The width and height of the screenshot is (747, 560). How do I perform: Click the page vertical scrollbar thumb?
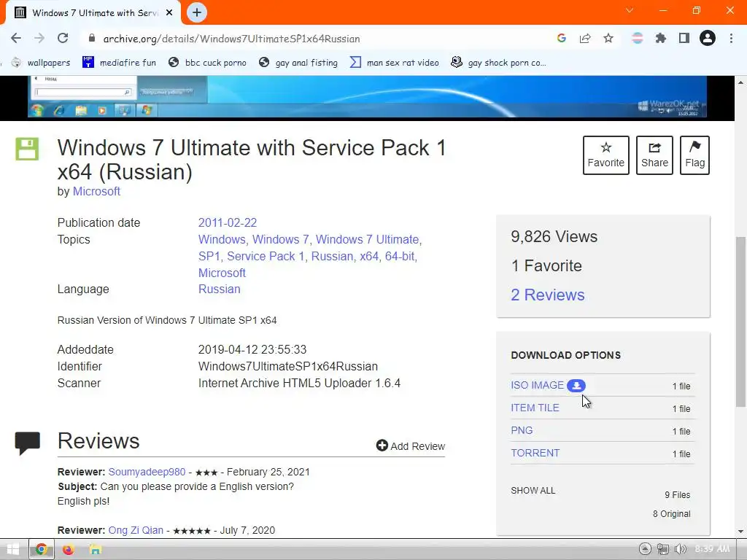point(741,322)
